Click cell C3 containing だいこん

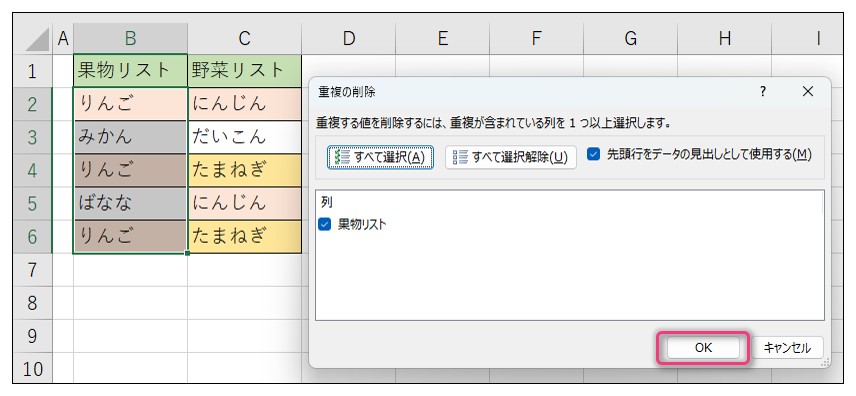click(x=245, y=137)
